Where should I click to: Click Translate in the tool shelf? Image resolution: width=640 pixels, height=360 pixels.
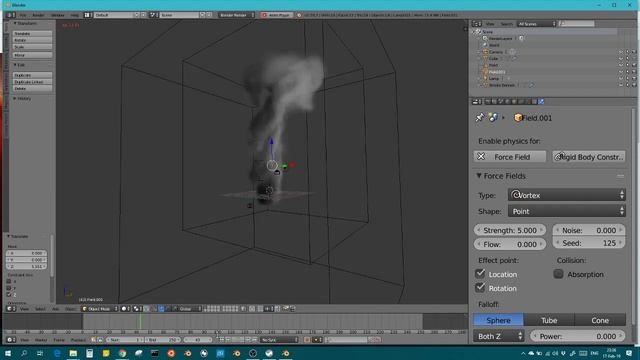32,33
